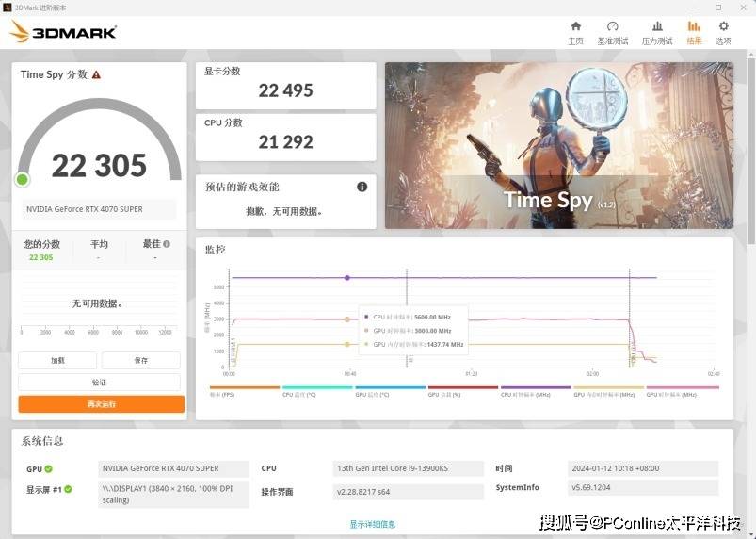Click the 3DMARK logo
Viewport: 756px width, 539px height.
tap(63, 32)
